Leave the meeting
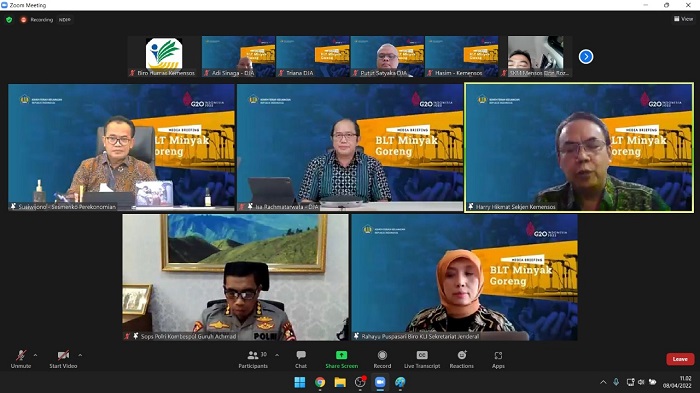The image size is (700, 393). click(x=680, y=359)
